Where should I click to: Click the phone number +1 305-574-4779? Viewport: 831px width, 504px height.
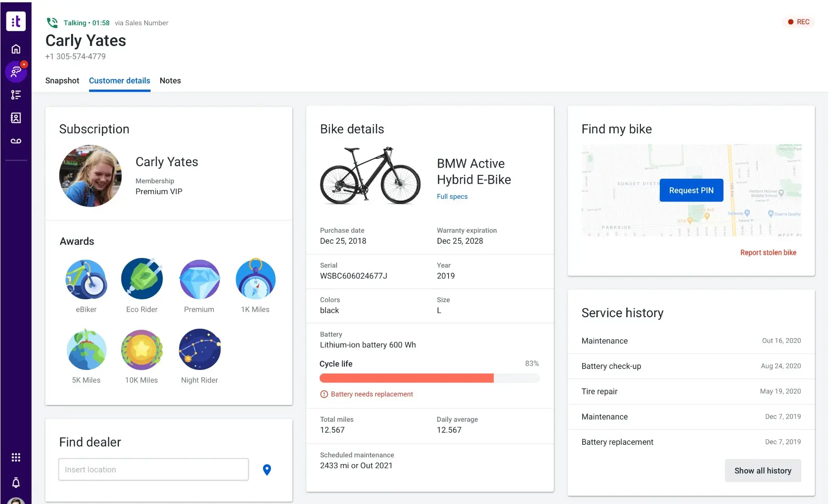point(75,56)
